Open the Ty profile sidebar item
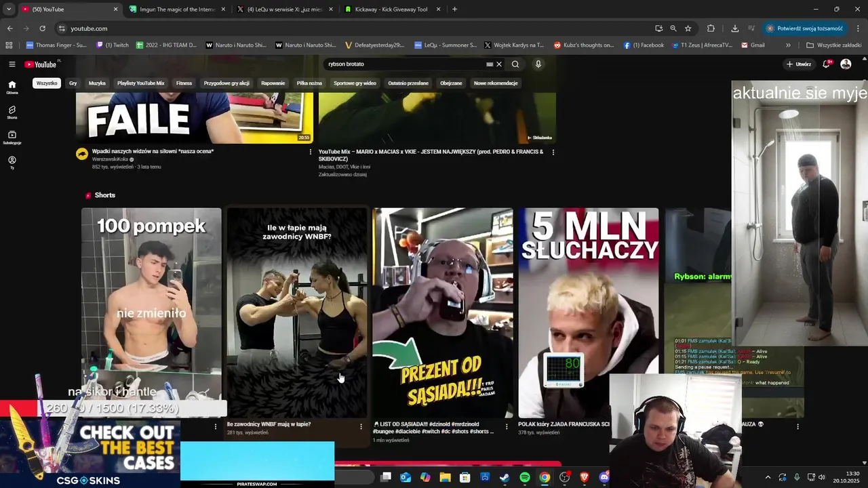868x488 pixels. tap(12, 163)
